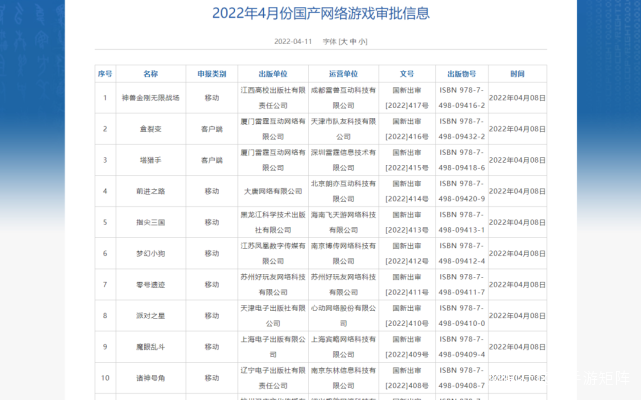
Task: Click ISBN 978-7-498-09418-6
Action: [462, 160]
